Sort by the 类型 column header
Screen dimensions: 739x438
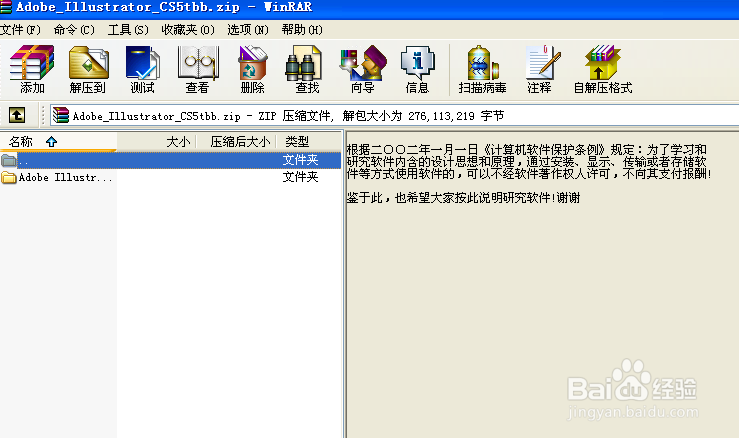[x=309, y=141]
